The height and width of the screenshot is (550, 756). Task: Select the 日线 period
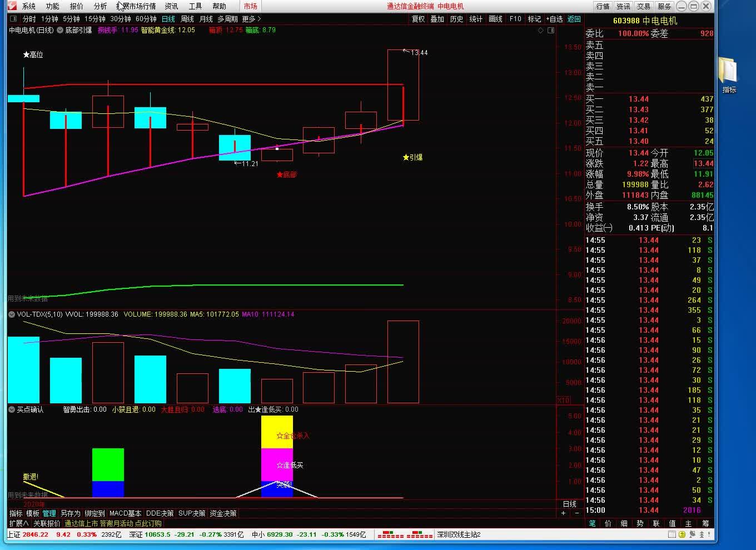(168, 19)
